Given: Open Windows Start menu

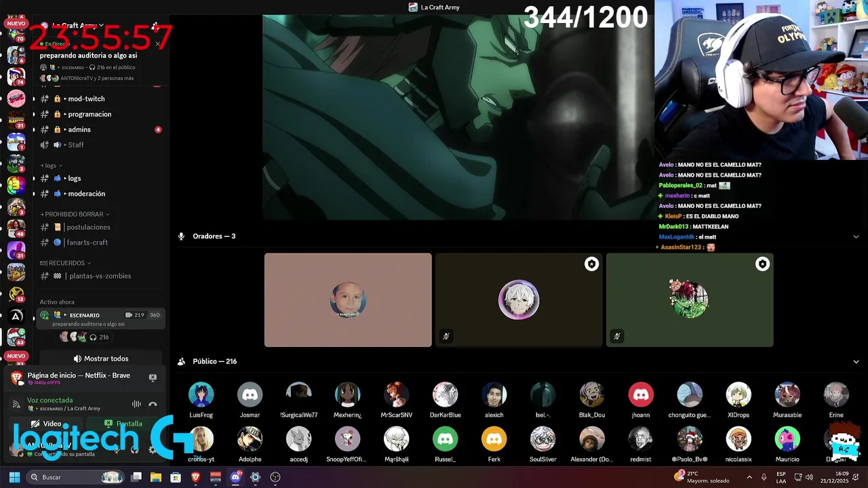Looking at the screenshot, I should (x=14, y=477).
